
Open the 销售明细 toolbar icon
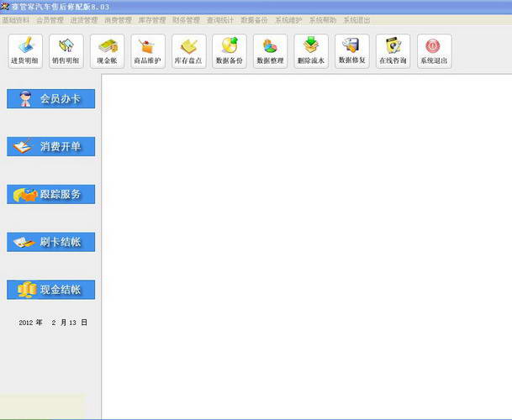coord(66,51)
